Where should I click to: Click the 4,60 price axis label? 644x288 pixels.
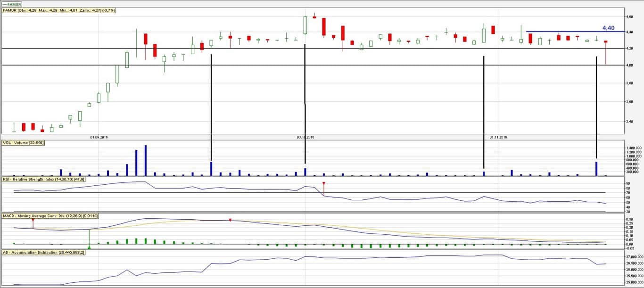(628, 16)
